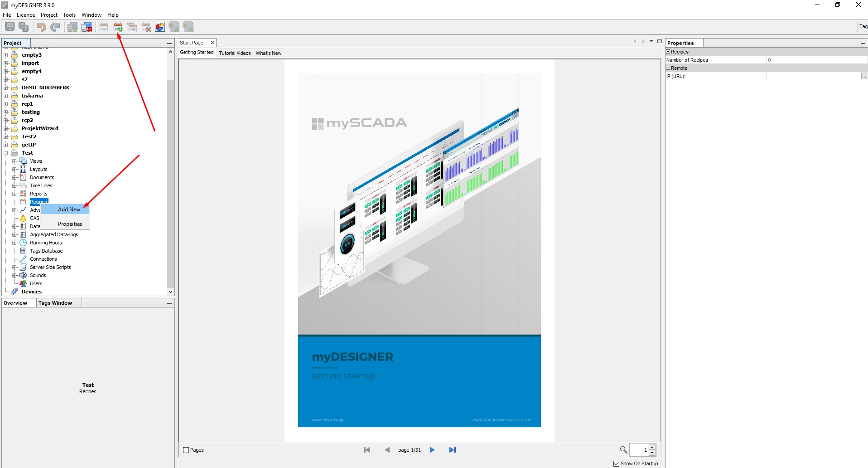Viewport: 868px width, 468px height.
Task: Untick the Show On Startup checkbox
Action: coord(616,463)
